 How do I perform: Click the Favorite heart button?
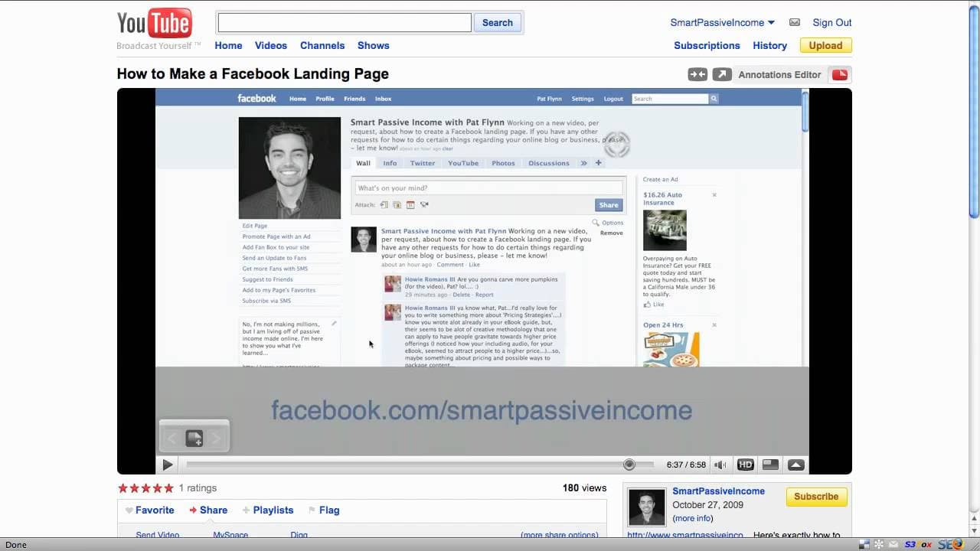[x=150, y=510]
